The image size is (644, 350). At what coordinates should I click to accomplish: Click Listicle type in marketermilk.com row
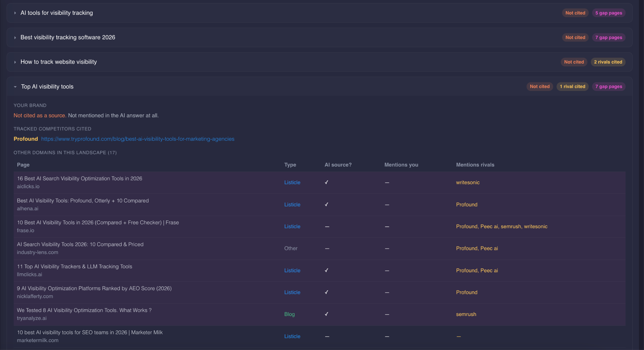coord(292,336)
